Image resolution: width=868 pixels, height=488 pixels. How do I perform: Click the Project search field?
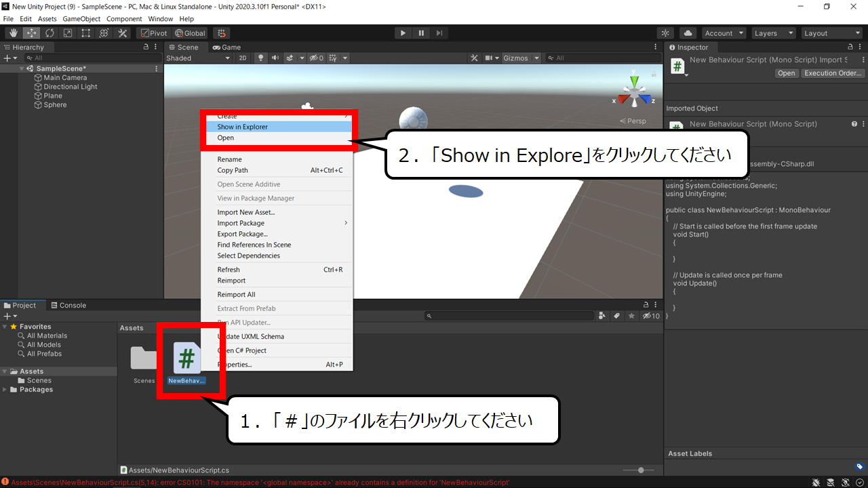(x=509, y=316)
